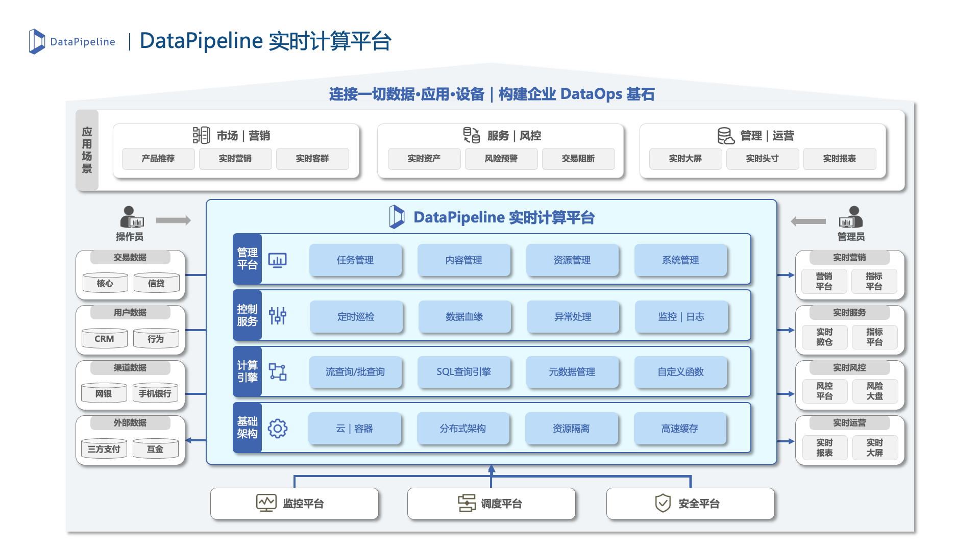Click the CRM database cylinder
980x551 pixels.
point(104,339)
